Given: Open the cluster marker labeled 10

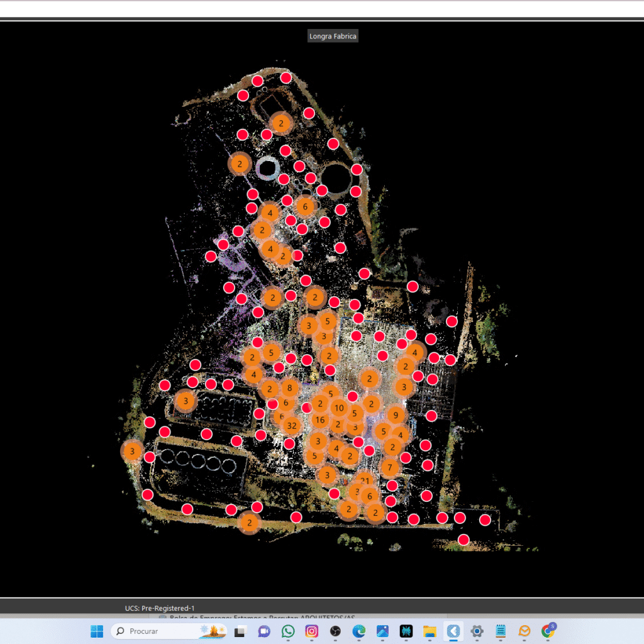Looking at the screenshot, I should pyautogui.click(x=339, y=408).
